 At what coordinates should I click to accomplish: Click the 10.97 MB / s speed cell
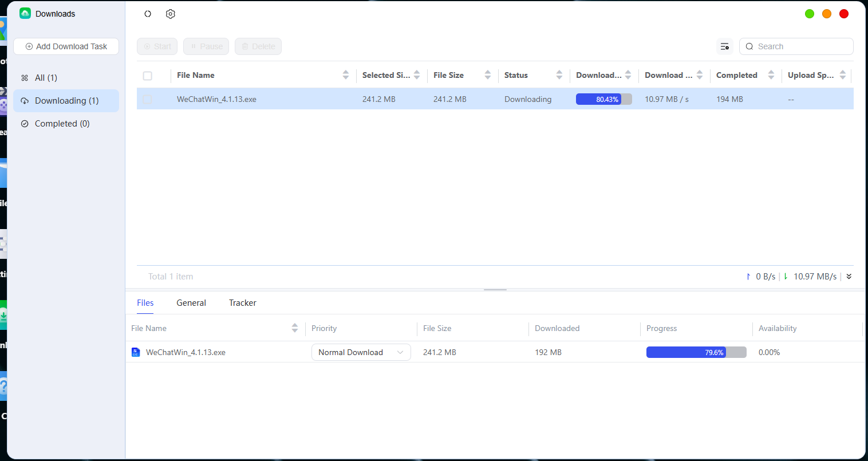tap(667, 99)
